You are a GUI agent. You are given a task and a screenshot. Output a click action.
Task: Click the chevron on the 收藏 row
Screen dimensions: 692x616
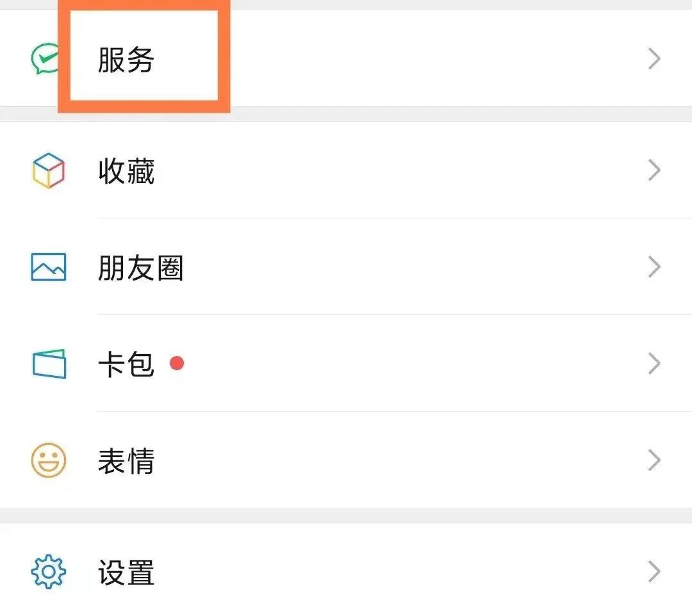(x=654, y=171)
